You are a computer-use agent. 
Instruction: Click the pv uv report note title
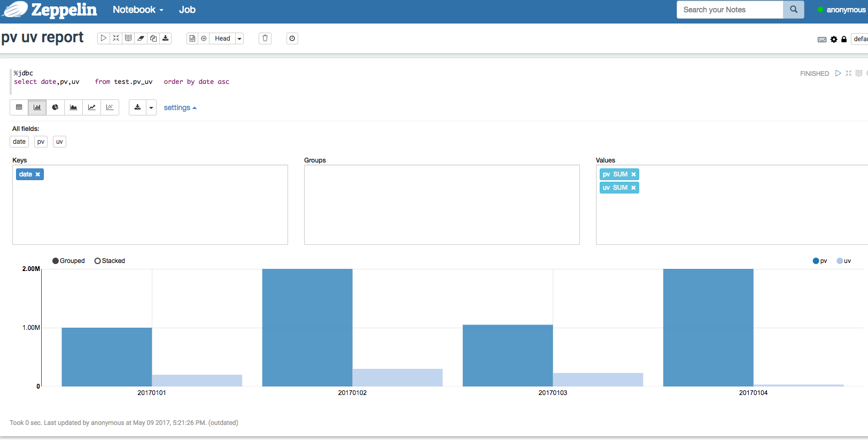click(x=42, y=37)
